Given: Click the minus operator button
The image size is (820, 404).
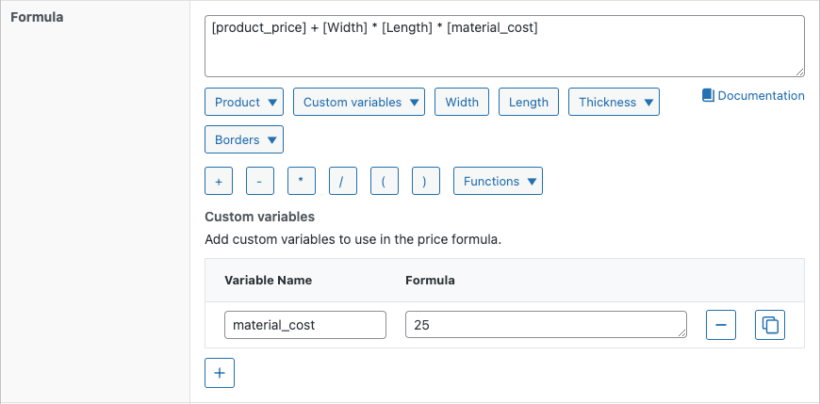Looking at the screenshot, I should point(260,181).
